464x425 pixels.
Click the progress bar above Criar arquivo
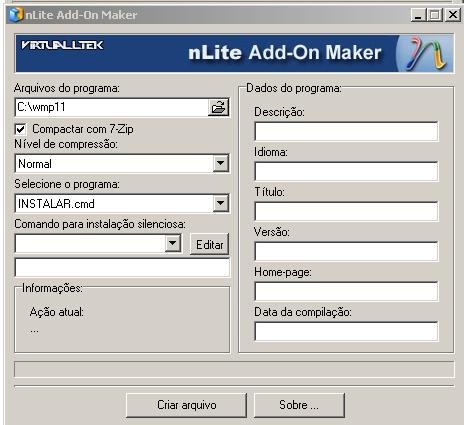pos(234,369)
